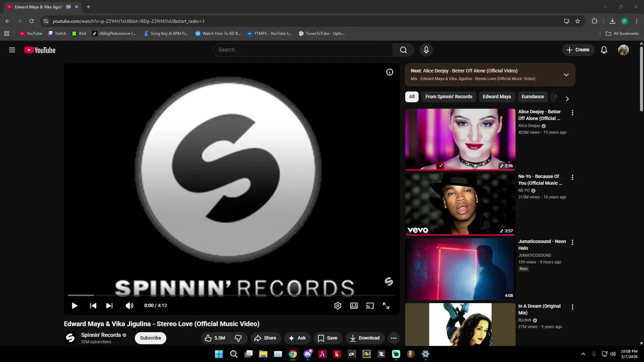Open Jumaticosound Neon Halo thumbnail
644x362 pixels.
pos(460,269)
